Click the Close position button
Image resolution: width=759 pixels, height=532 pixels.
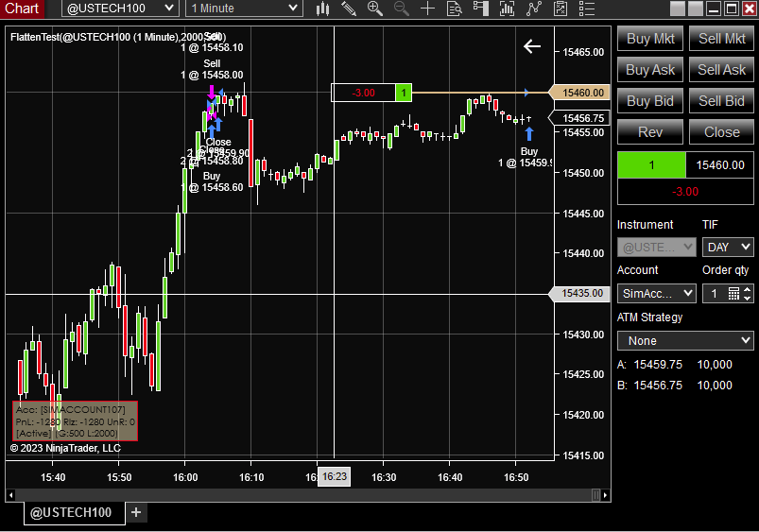tap(721, 132)
